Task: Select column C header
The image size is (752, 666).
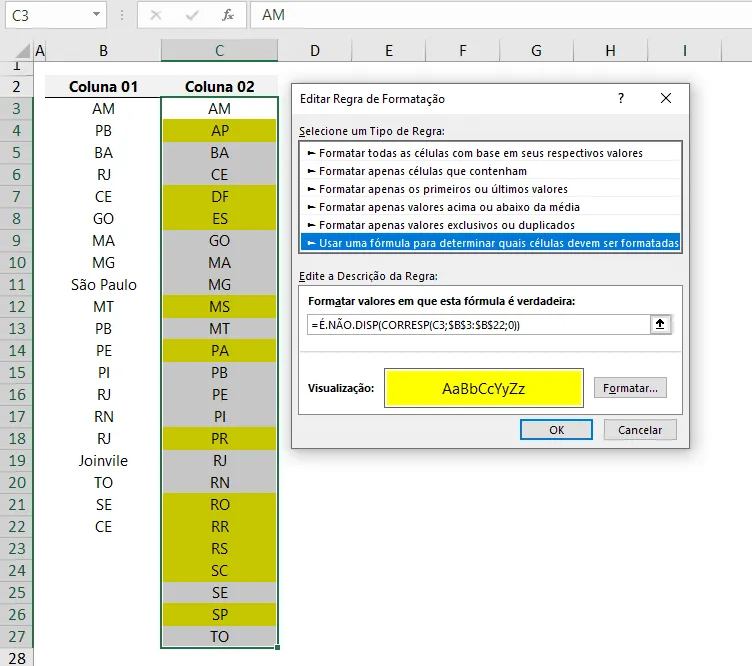Action: pos(219,50)
